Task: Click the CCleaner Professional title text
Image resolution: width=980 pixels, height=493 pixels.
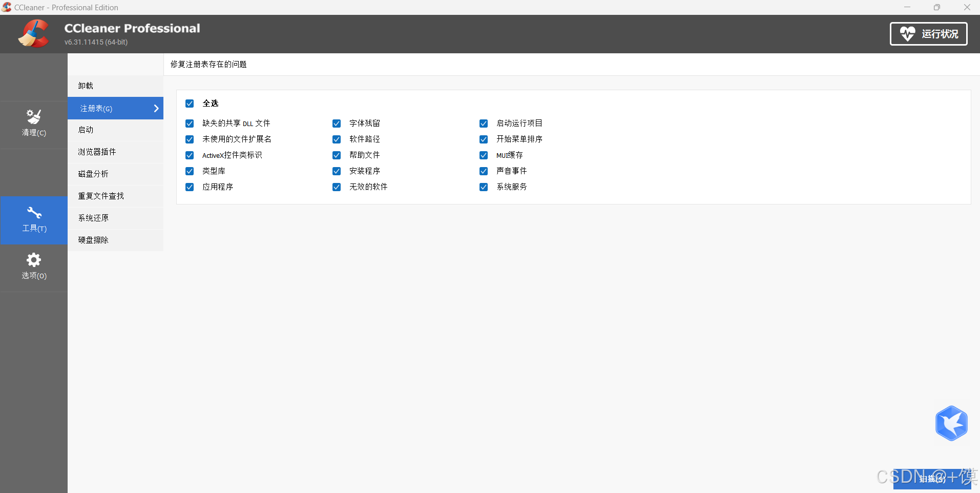Action: [x=132, y=28]
